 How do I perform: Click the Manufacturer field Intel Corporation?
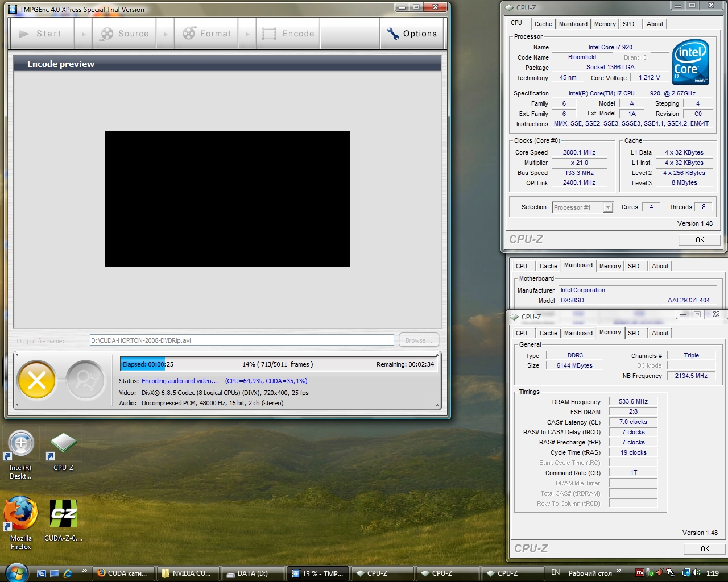[637, 290]
